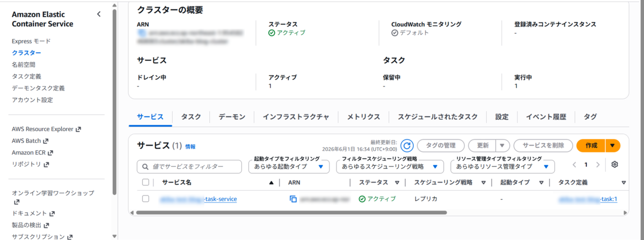This screenshot has height=240, width=644.
Task: Click the services table horizontal scrollbar
Action: click(x=291, y=212)
